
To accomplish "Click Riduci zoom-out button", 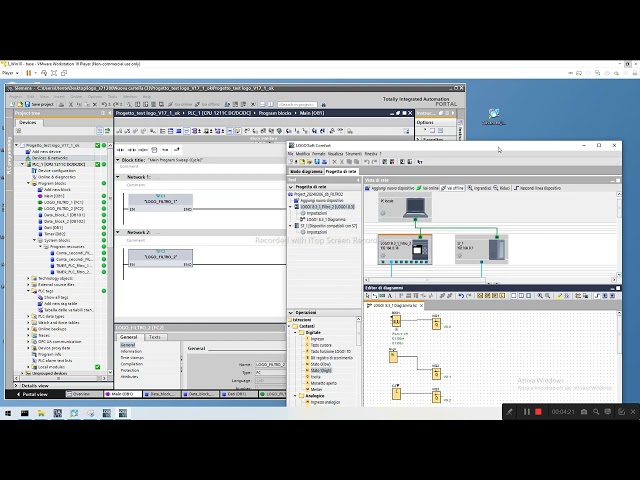I will point(502,188).
